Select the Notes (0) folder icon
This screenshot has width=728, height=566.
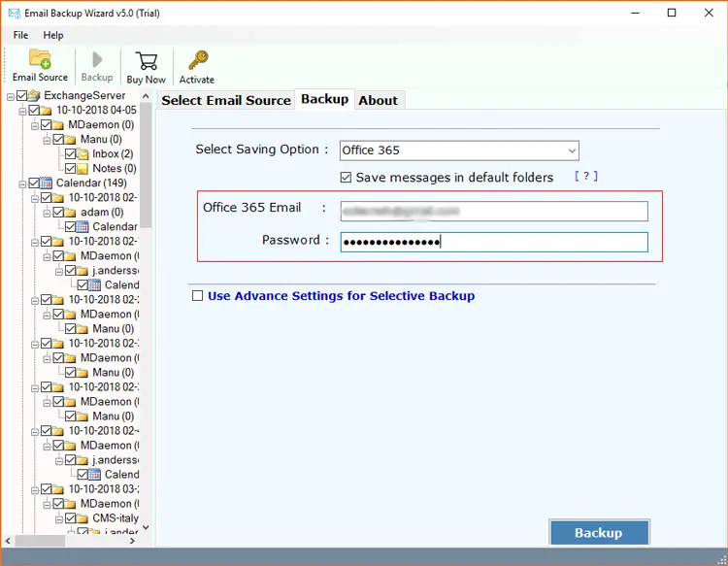point(83,169)
